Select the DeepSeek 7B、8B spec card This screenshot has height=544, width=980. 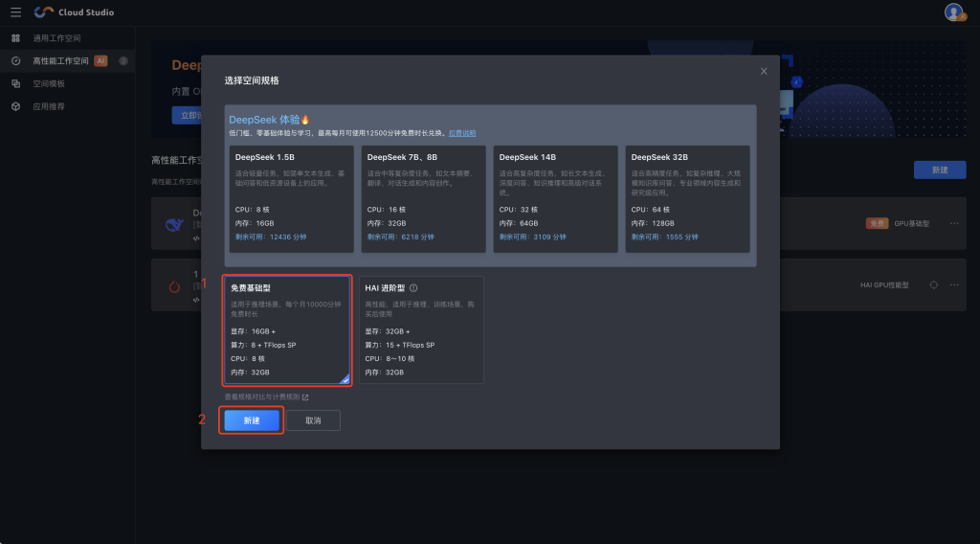[423, 199]
